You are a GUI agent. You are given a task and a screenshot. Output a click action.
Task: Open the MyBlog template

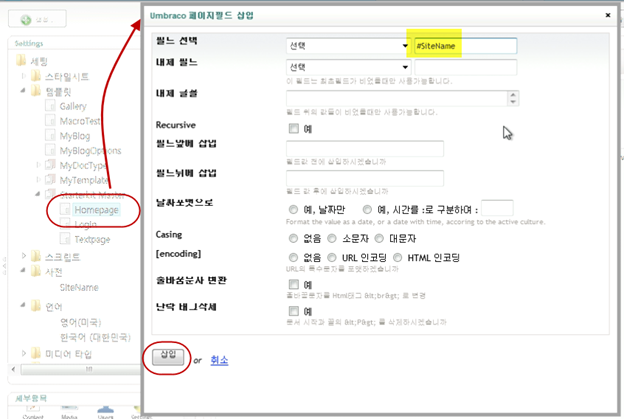74,136
